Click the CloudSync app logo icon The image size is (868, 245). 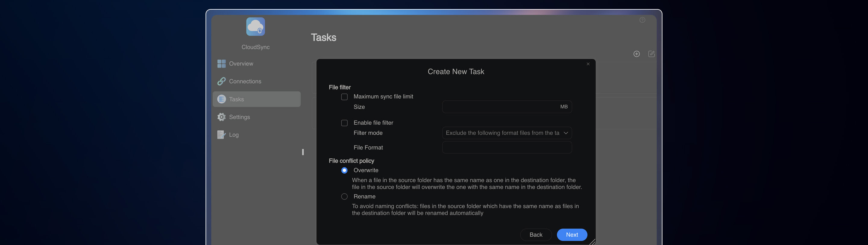tap(255, 27)
